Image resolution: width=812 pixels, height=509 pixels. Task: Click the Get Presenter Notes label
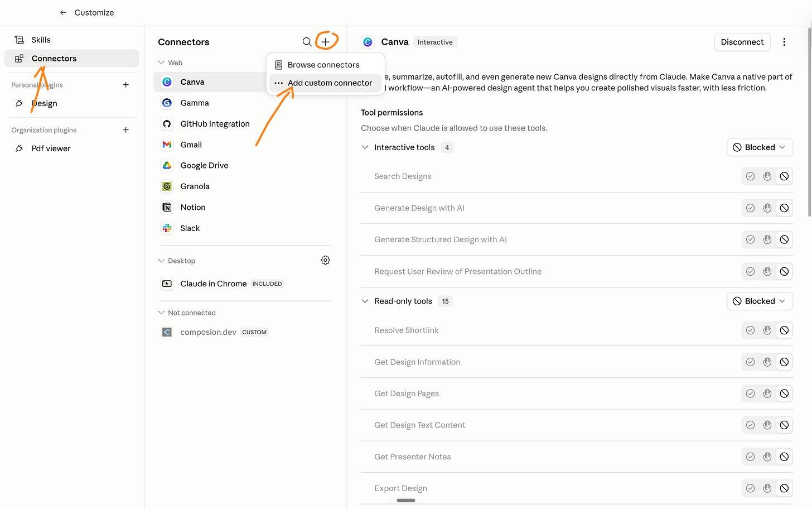413,457
